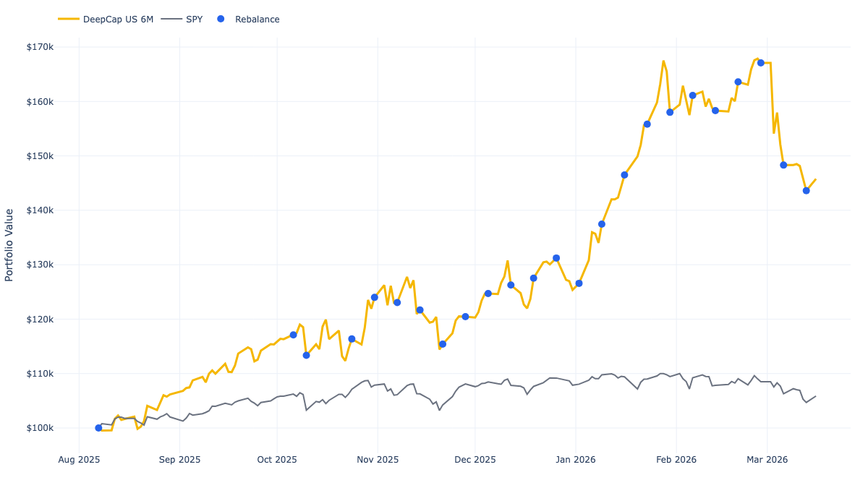Click the rebalance marker at the early March peak
Screen dimensions: 868x488
click(759, 62)
